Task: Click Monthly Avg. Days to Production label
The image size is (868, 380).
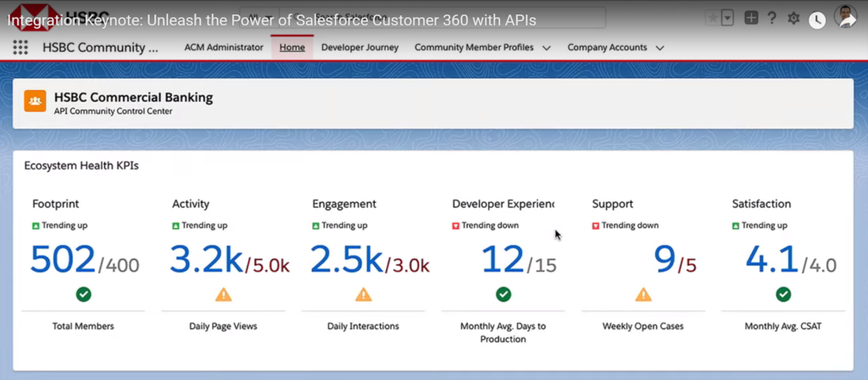Action: (504, 332)
